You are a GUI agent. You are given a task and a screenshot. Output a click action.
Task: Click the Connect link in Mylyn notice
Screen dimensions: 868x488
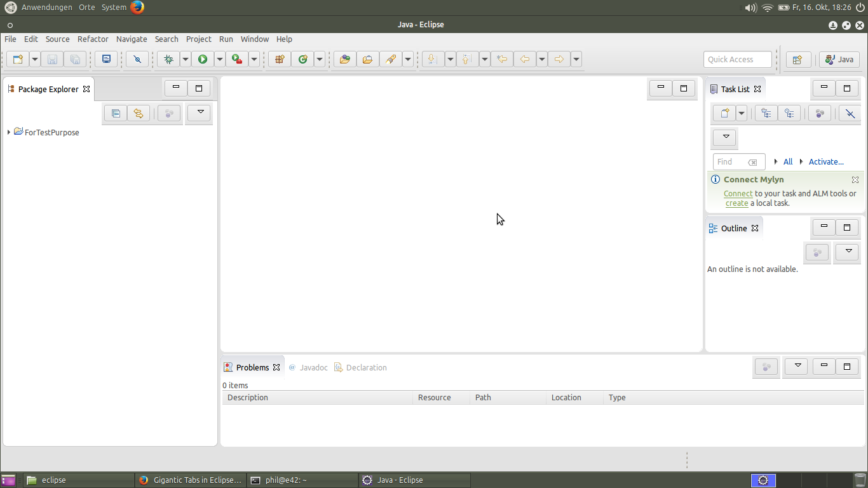coord(738,193)
